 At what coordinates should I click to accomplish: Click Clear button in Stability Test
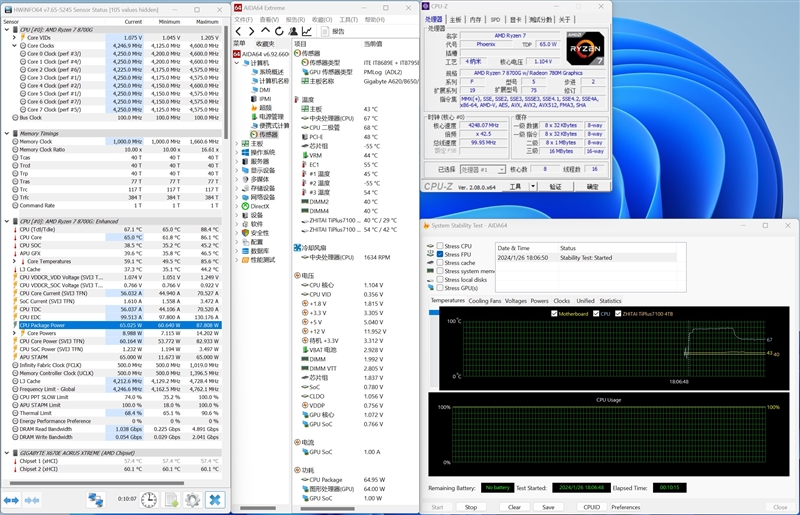pos(514,507)
